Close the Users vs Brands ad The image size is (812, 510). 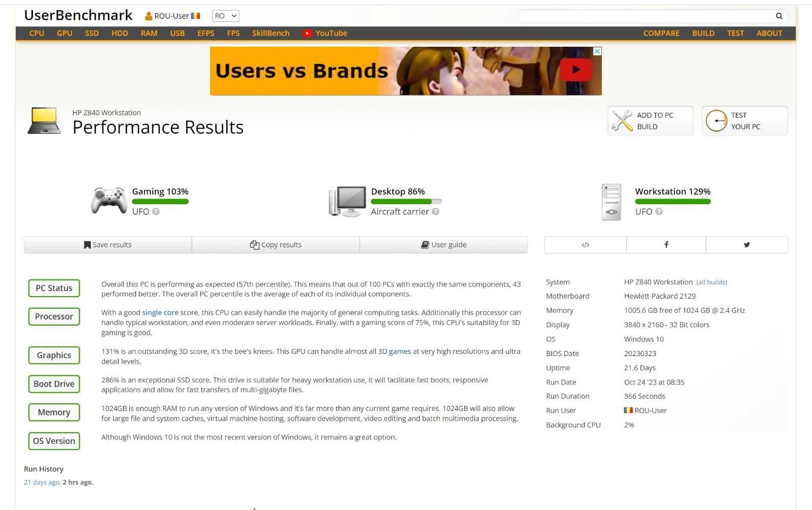597,51
